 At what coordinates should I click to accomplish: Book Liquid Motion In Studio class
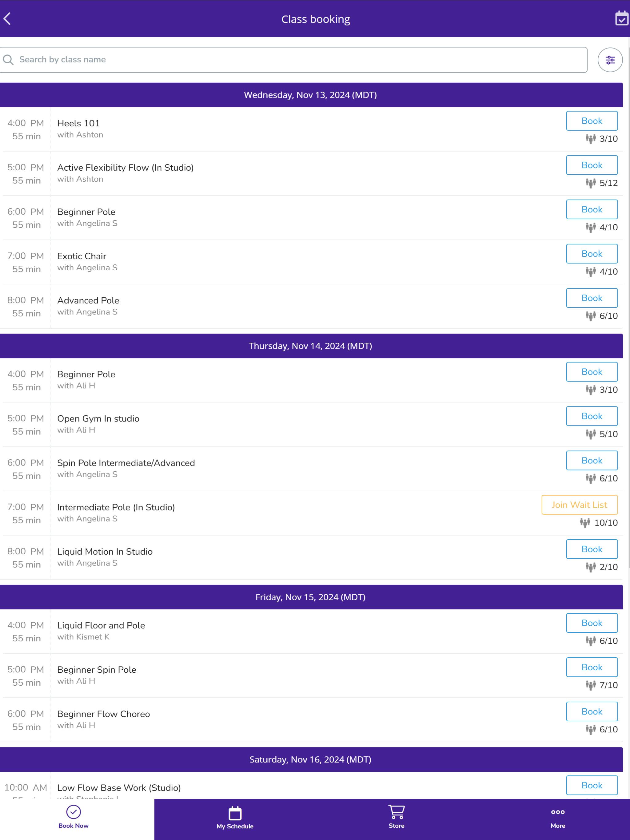pos(592,549)
